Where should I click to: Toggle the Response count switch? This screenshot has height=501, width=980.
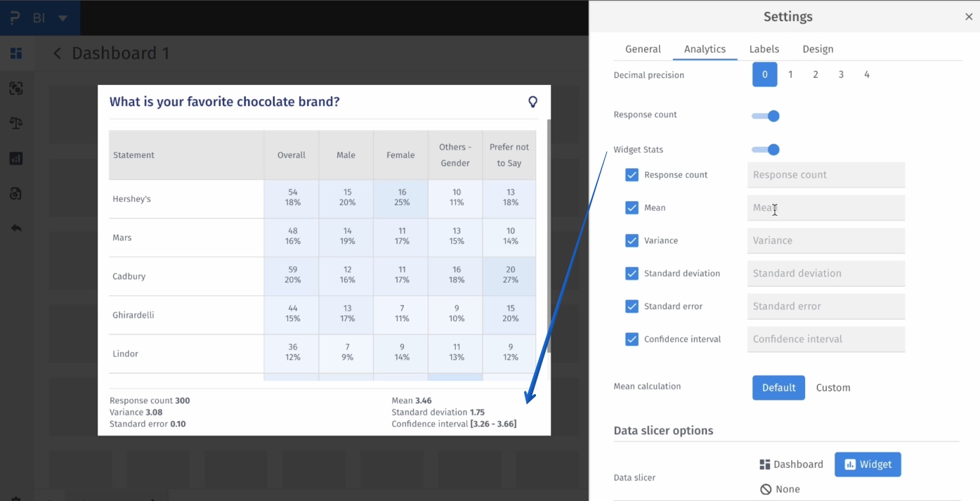tap(766, 116)
